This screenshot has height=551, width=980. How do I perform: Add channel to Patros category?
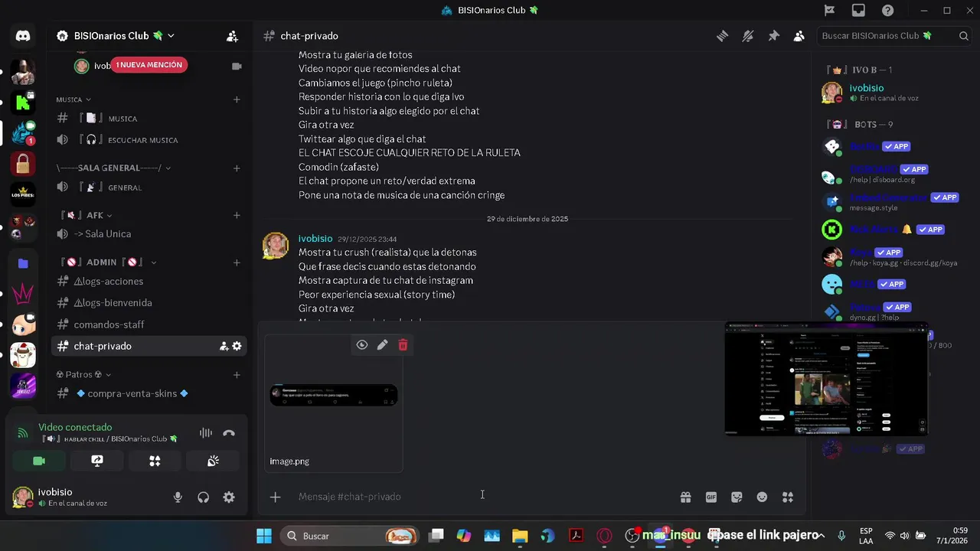pyautogui.click(x=237, y=375)
